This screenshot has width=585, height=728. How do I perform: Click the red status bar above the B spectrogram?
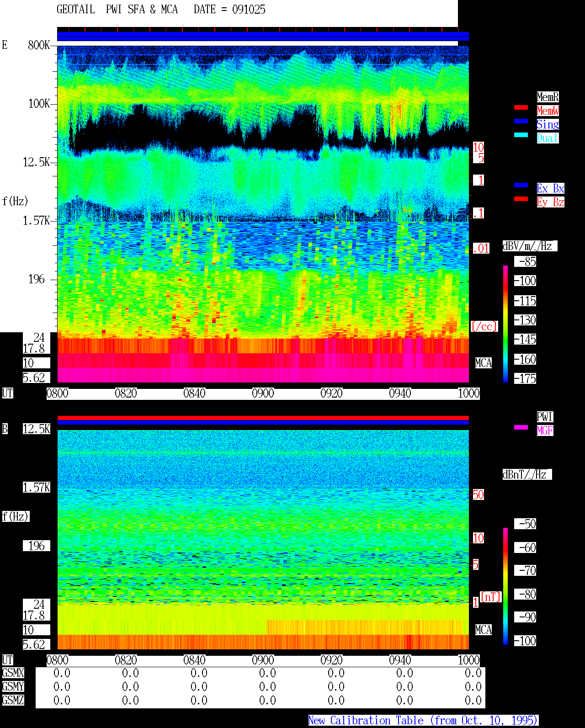click(263, 418)
